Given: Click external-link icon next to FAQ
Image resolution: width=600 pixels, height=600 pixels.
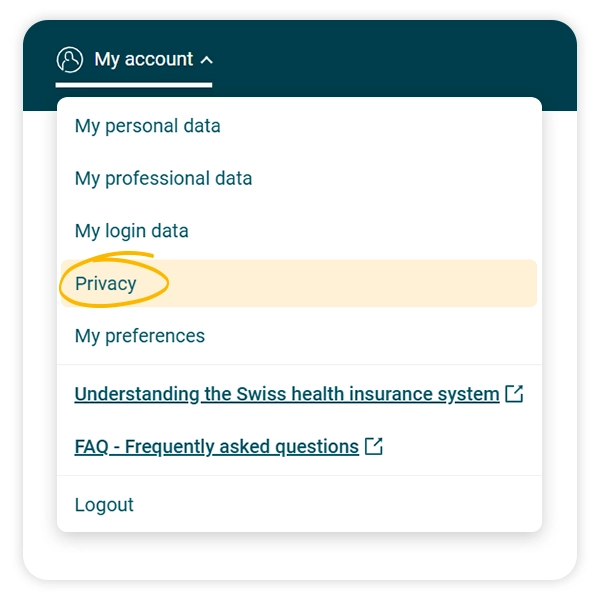Looking at the screenshot, I should coord(374,447).
